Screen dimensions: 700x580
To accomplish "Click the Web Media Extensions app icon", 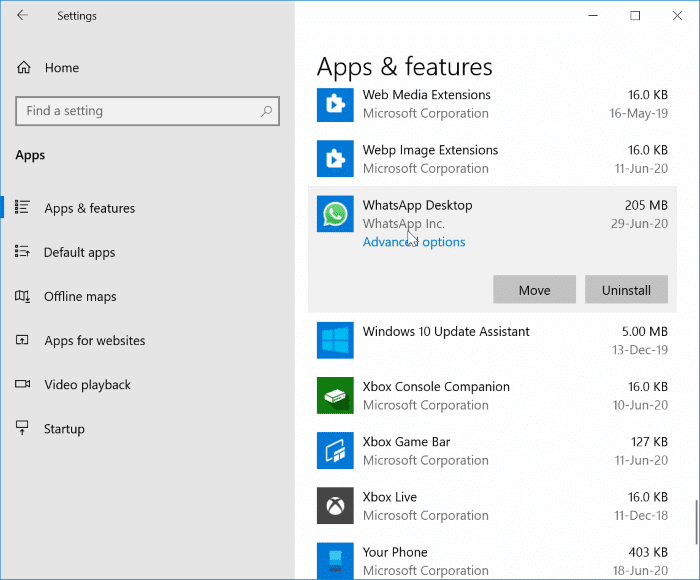I will (x=335, y=104).
